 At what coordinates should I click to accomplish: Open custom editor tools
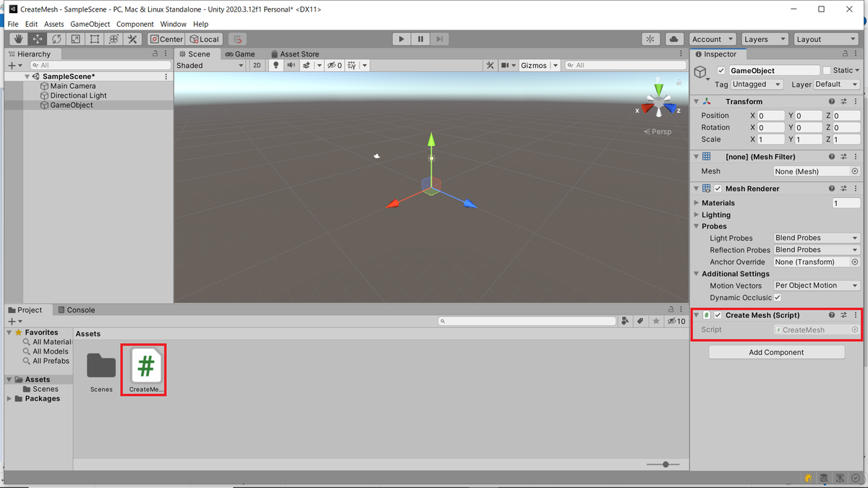point(132,39)
